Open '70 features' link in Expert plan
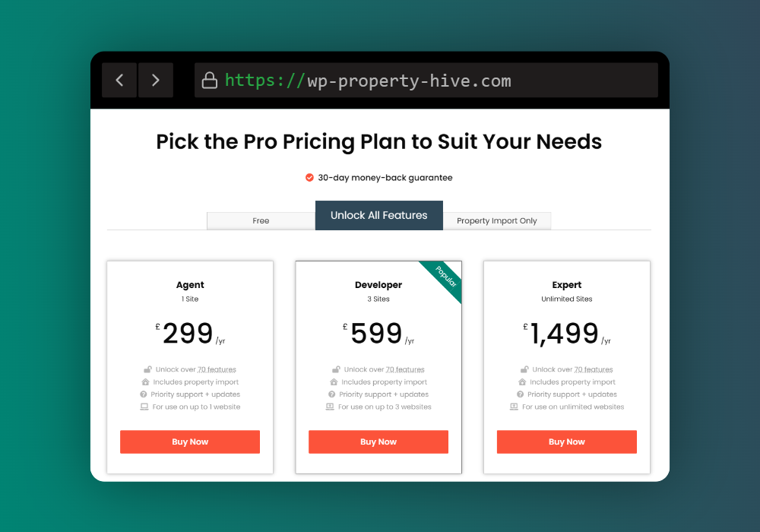Screen dimensions: 760x532 [594, 369]
